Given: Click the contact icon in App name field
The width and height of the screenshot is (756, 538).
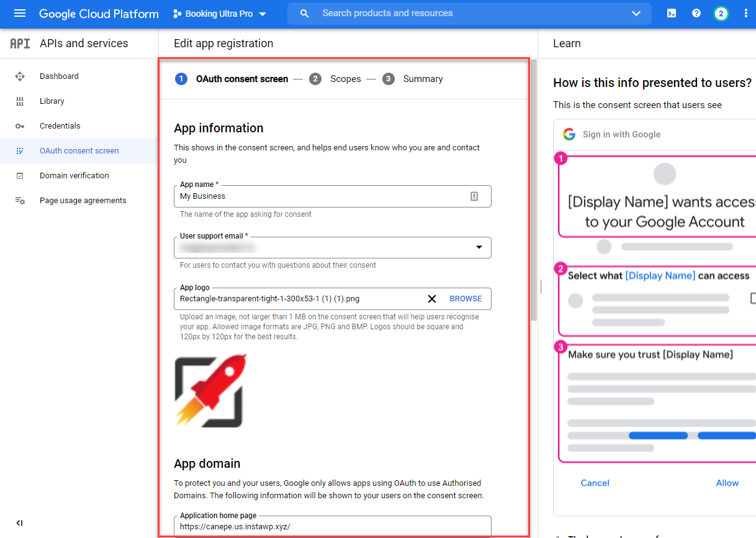Looking at the screenshot, I should [474, 196].
